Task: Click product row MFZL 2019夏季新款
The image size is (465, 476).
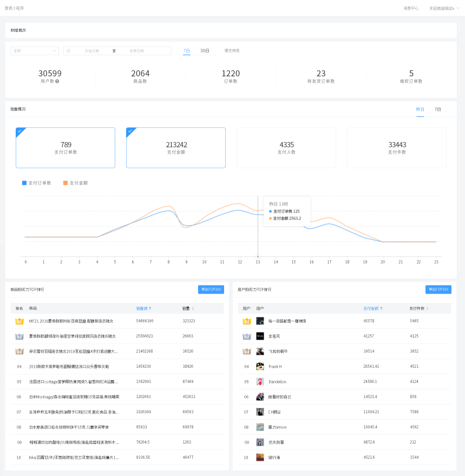Action: pos(117,321)
